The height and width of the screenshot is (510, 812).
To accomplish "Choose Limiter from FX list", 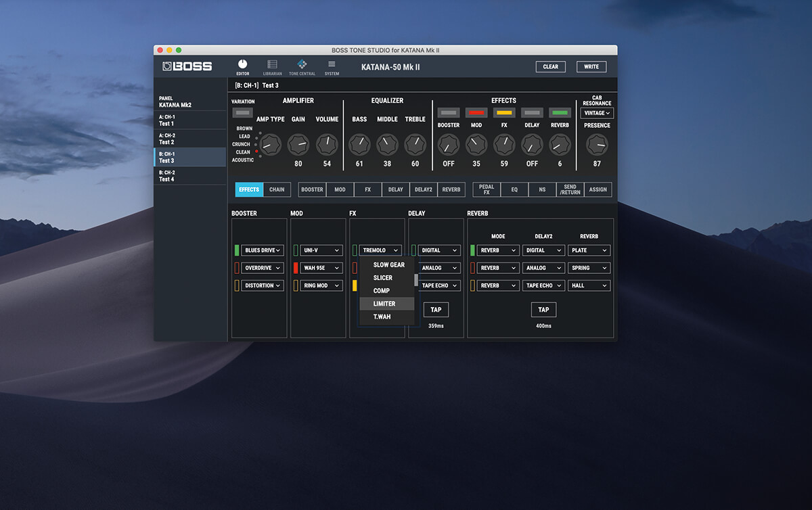I will 386,304.
